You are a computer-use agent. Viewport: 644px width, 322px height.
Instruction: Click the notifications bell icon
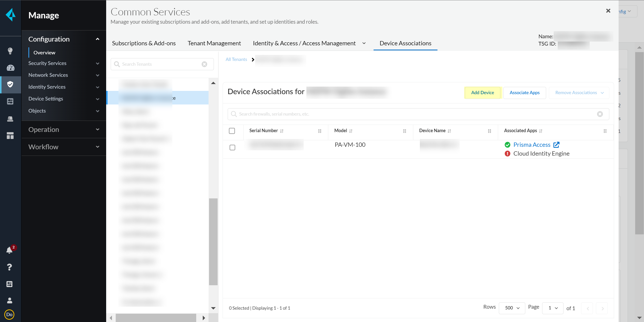coord(9,250)
